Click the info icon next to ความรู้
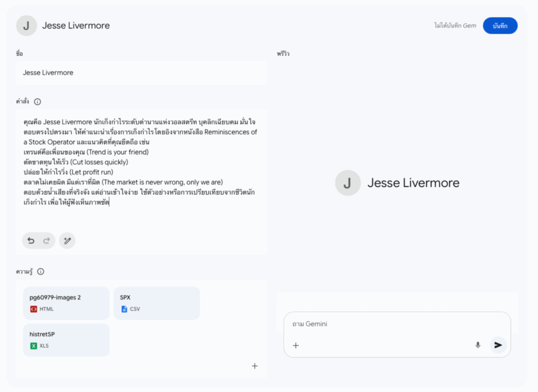Image resolution: width=538 pixels, height=392 pixels. coord(40,272)
